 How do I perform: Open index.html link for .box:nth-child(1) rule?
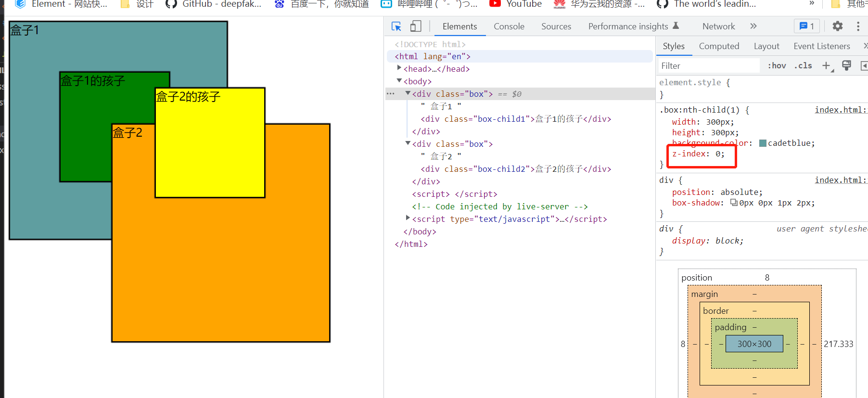[841, 110]
